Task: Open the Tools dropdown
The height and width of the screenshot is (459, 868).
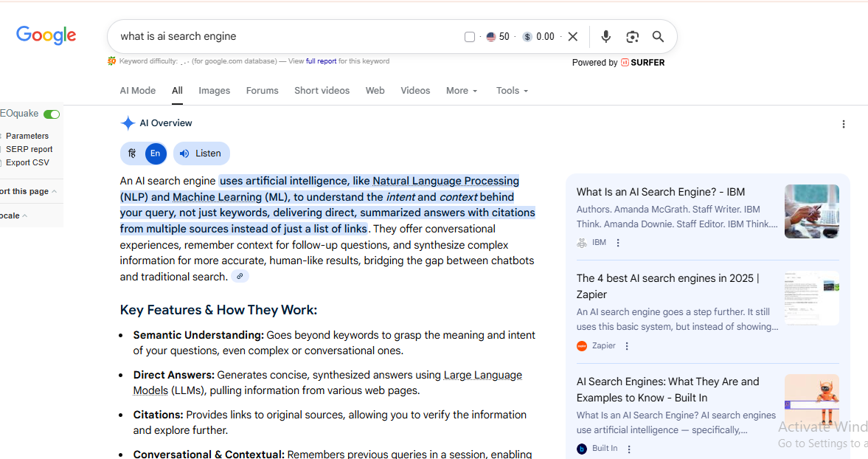Action: click(512, 90)
